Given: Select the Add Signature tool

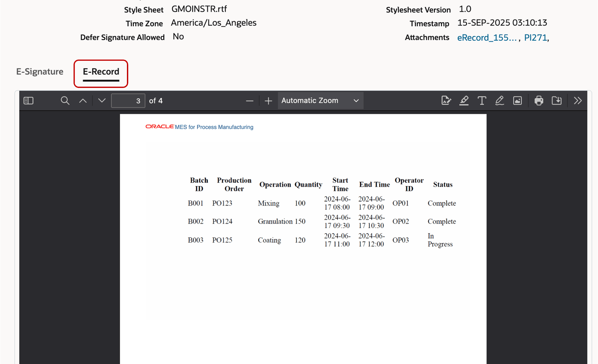Looking at the screenshot, I should (446, 100).
